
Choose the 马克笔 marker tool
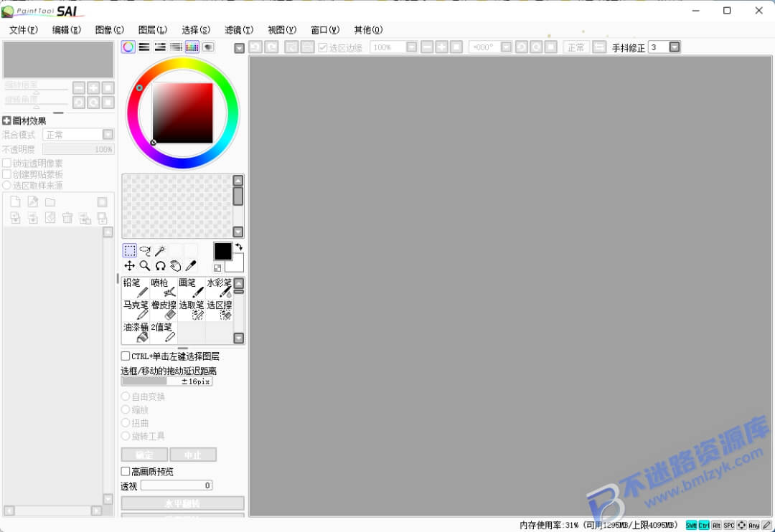point(136,310)
